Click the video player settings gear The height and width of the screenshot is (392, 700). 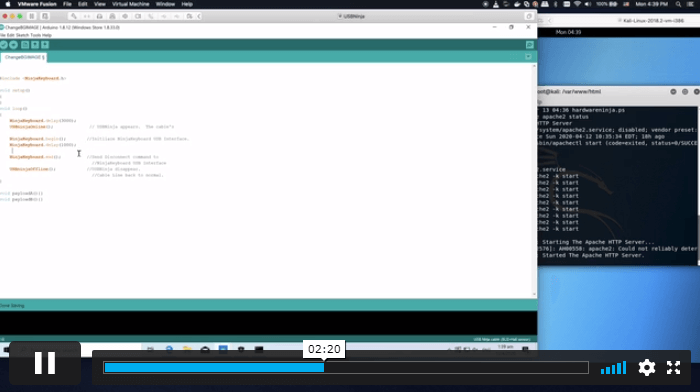point(646,367)
